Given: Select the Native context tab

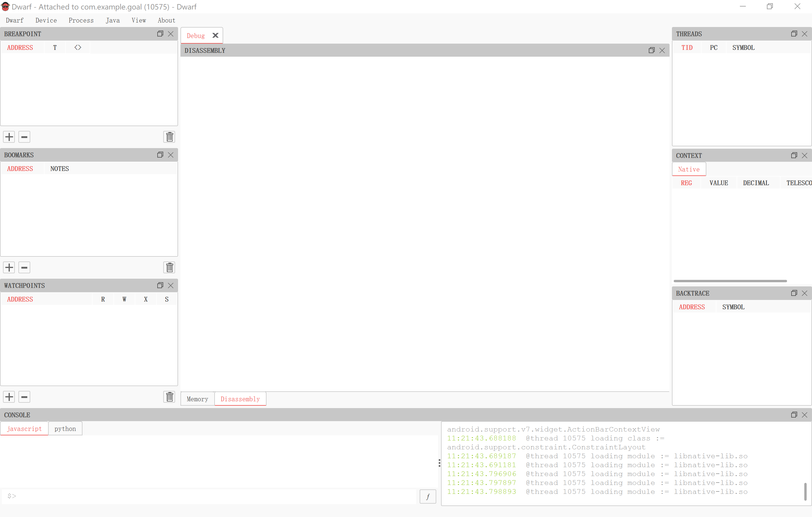Looking at the screenshot, I should [x=689, y=169].
